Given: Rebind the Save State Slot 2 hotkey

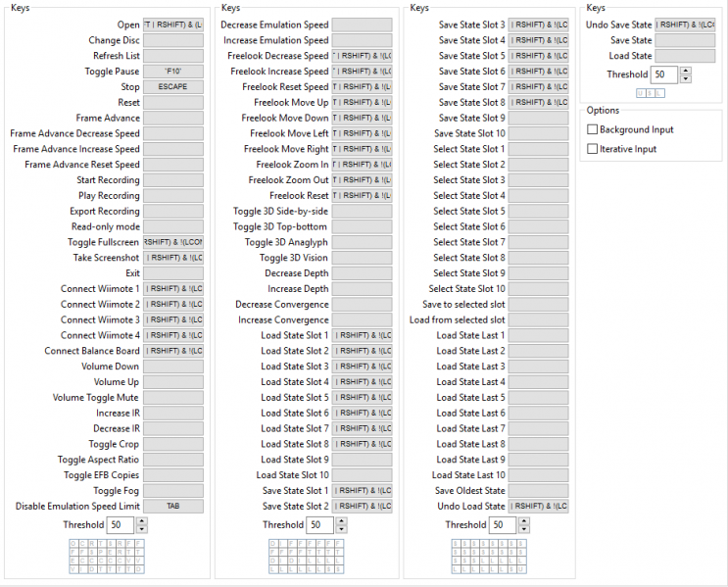Looking at the screenshot, I should 362,507.
